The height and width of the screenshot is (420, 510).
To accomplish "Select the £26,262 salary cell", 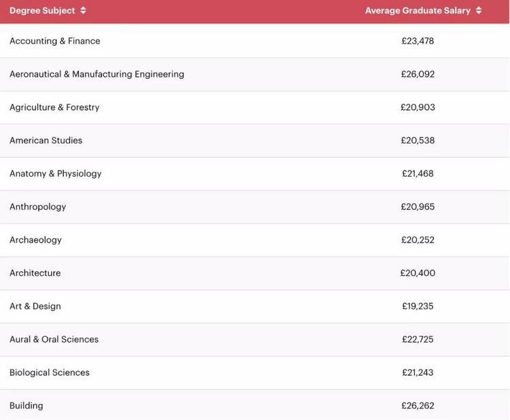I will (x=418, y=406).
